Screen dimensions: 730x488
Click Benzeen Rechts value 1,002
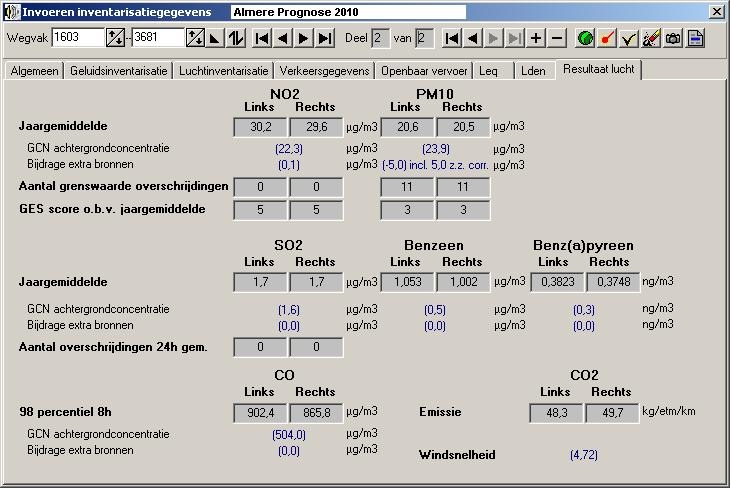tap(463, 282)
